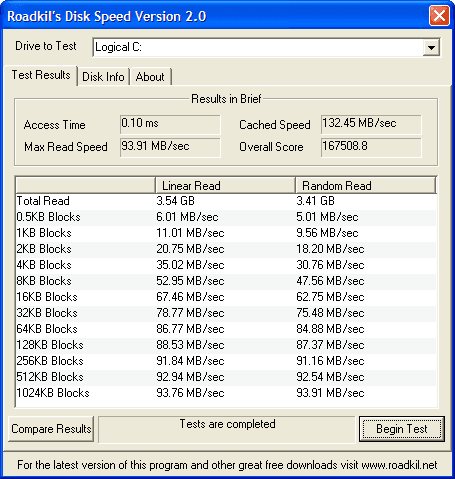Image resolution: width=455 pixels, height=479 pixels.
Task: Click the Linear Read column header
Action: 225,185
